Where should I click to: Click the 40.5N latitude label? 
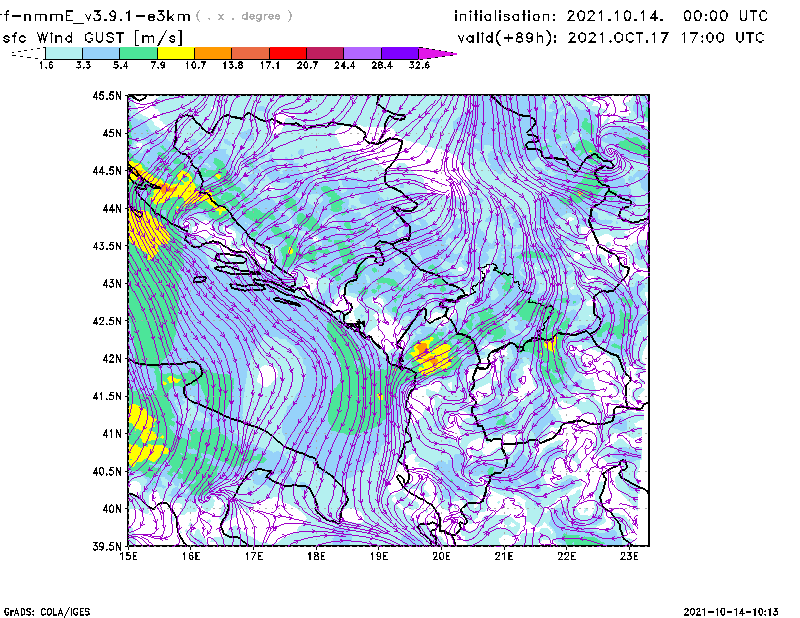(107, 471)
